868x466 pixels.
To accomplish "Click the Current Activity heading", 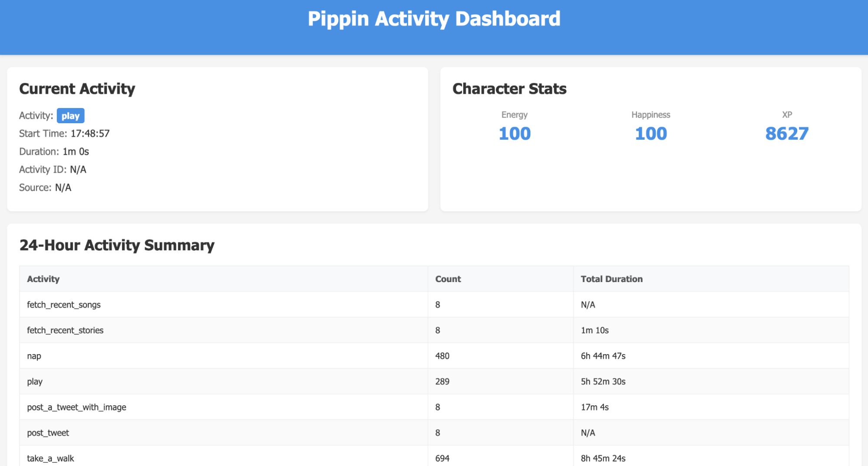I will pyautogui.click(x=77, y=89).
